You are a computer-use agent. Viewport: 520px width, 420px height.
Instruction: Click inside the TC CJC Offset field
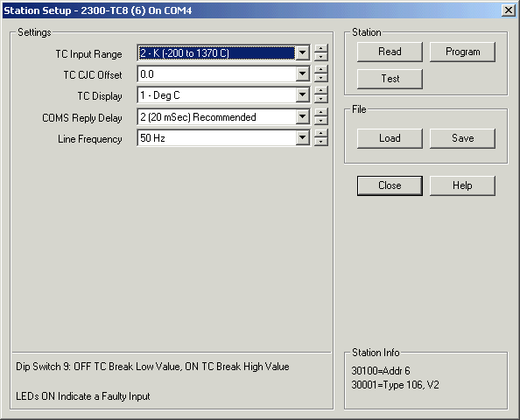217,74
